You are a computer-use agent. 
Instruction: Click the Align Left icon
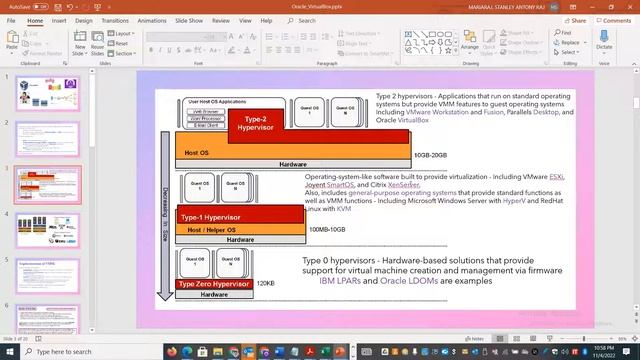coord(269,50)
